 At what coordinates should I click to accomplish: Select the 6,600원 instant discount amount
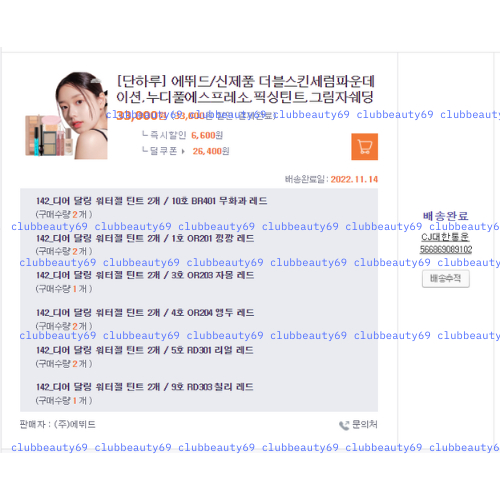[207, 135]
